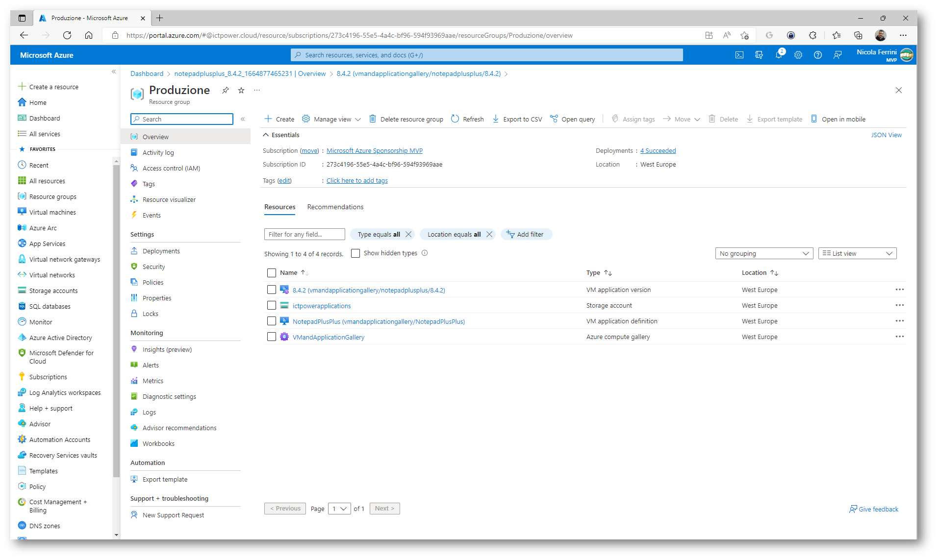Select the Resources tab
The height and width of the screenshot is (560, 938).
pos(280,207)
